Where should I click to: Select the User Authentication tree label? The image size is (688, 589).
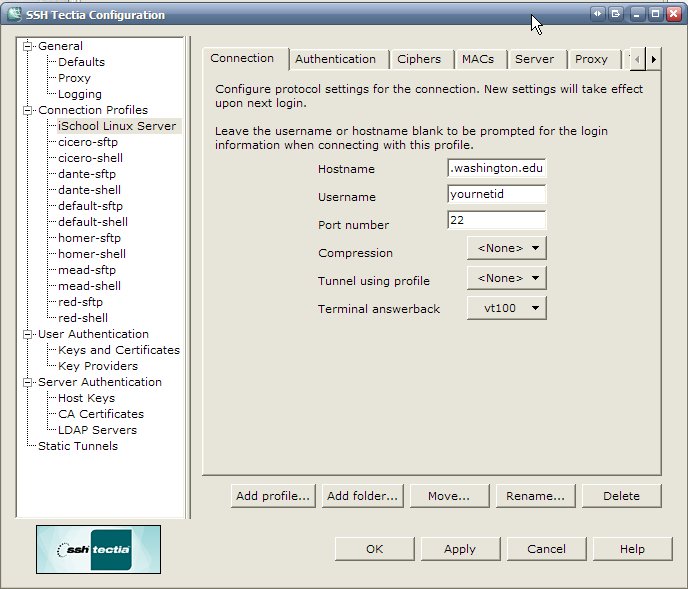click(93, 334)
